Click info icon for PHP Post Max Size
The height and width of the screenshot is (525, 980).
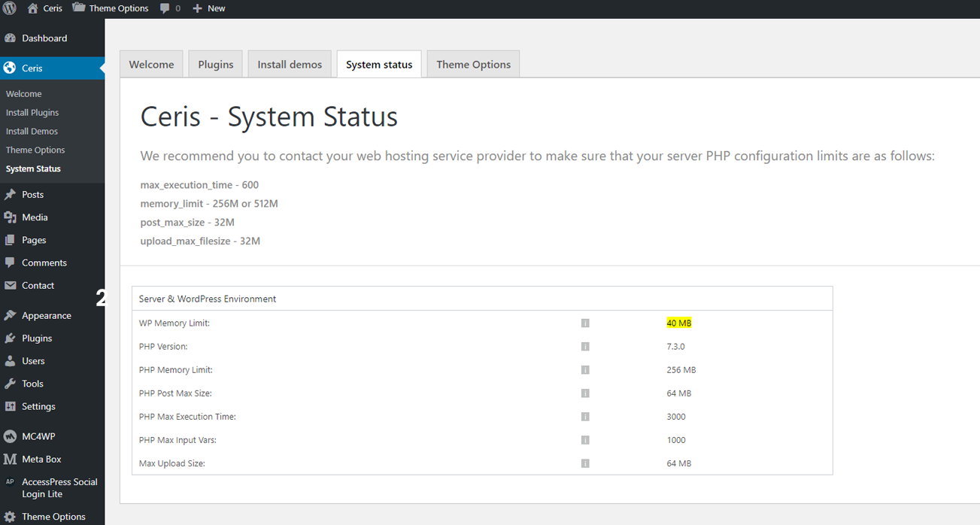tap(585, 393)
